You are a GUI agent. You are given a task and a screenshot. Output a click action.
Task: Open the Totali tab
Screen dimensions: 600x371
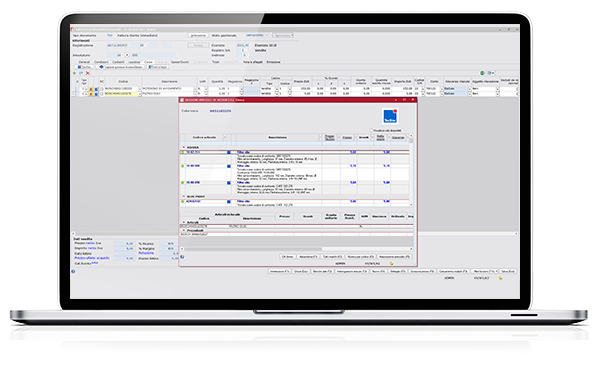[x=216, y=62]
